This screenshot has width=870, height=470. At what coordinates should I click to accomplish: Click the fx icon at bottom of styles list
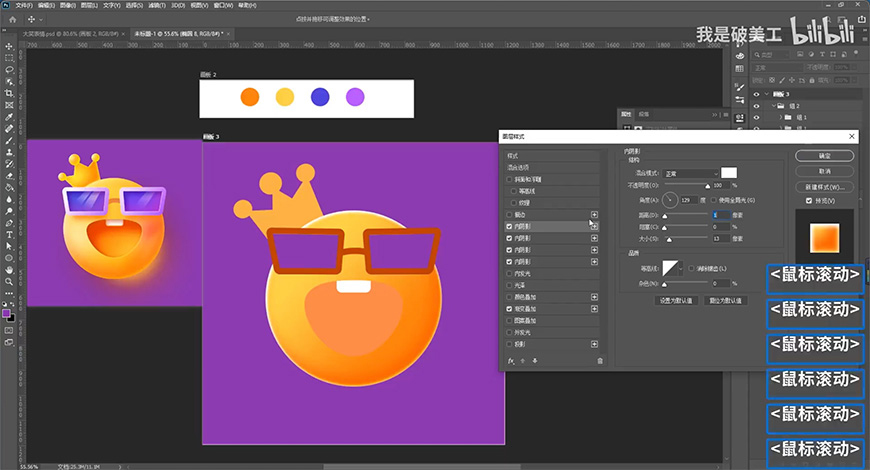tap(510, 360)
